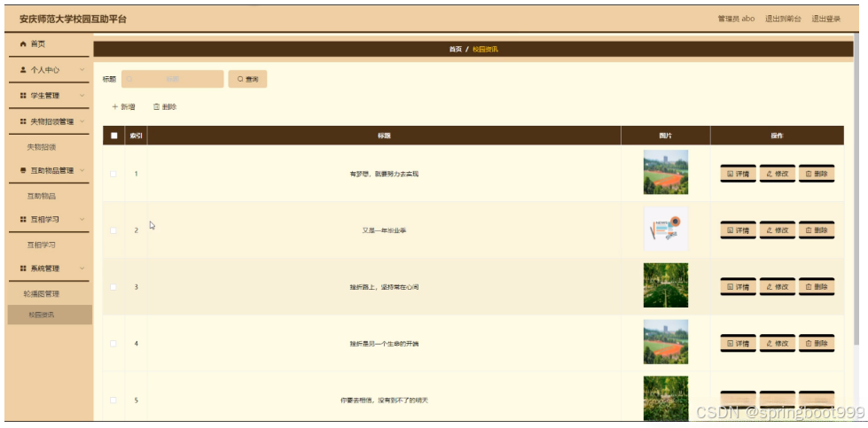Check the checkbox for row 3
The width and height of the screenshot is (868, 428).
click(113, 287)
